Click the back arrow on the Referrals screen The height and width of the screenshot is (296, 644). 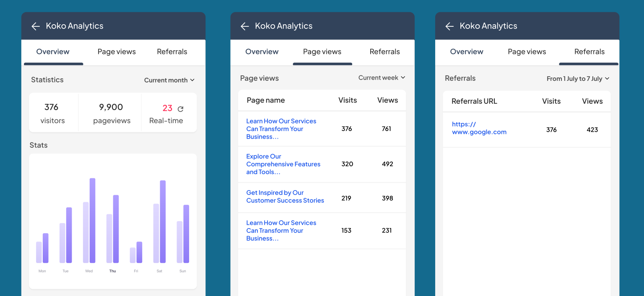click(449, 26)
